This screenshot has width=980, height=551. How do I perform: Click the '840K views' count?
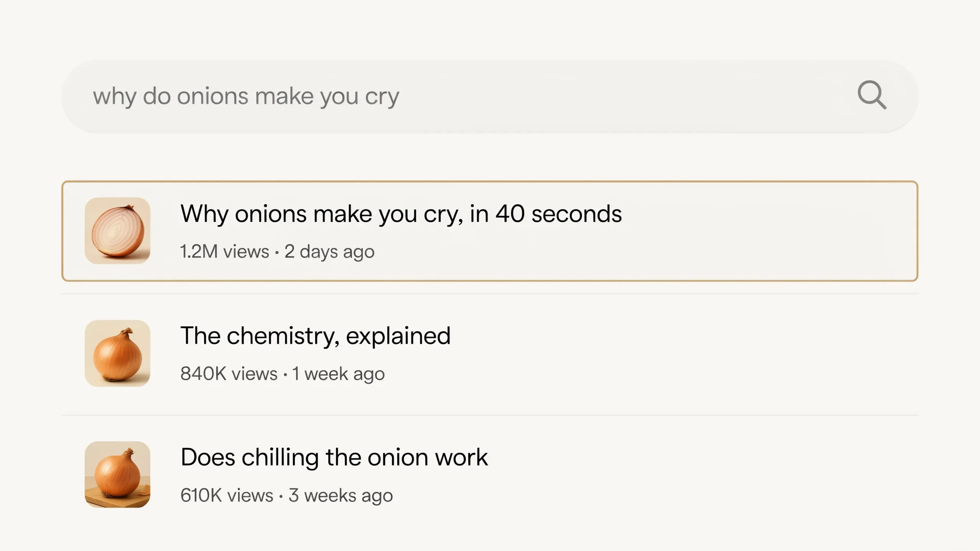[229, 374]
